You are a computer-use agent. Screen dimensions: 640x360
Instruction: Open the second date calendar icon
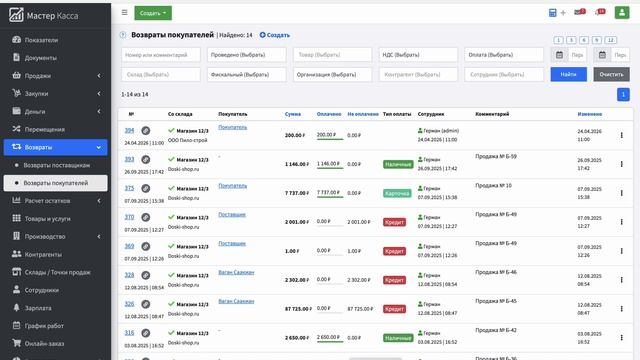click(602, 55)
